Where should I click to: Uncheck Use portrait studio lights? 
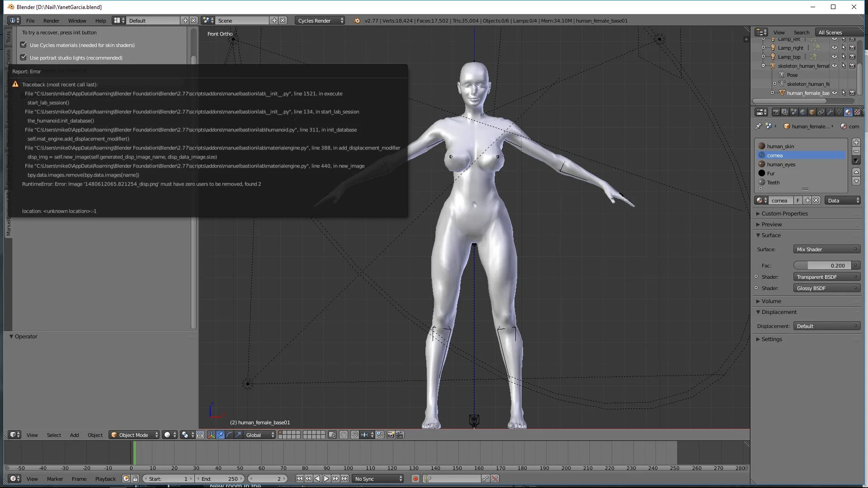pyautogui.click(x=24, y=57)
